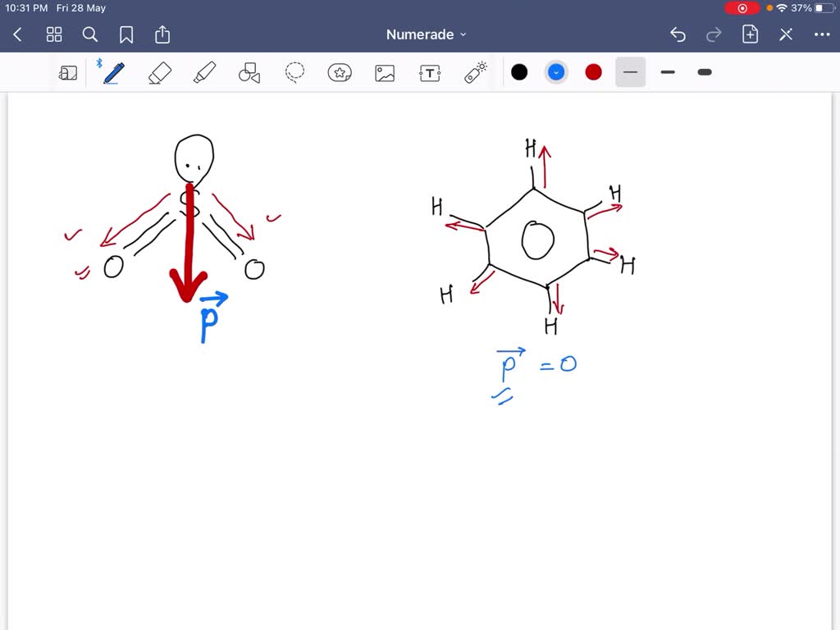Toggle the thin stroke width setting
Viewport: 840px width, 630px height.
pos(630,72)
